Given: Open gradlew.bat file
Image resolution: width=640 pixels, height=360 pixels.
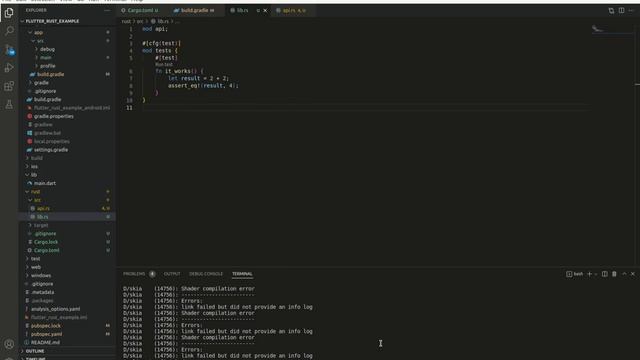Looking at the screenshot, I should 47,133.
